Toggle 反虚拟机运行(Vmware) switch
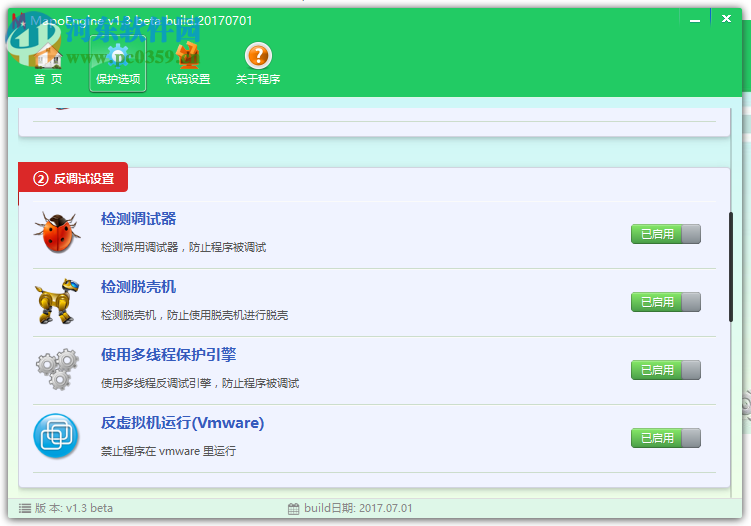Image resolution: width=751 pixels, height=526 pixels. coord(666,438)
